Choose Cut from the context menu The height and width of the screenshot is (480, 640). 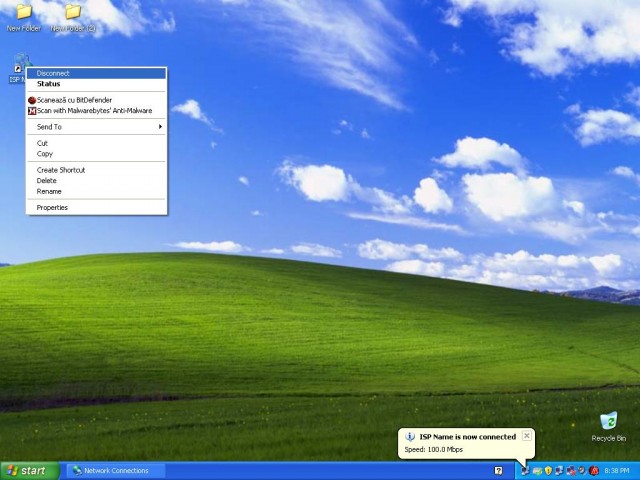pyautogui.click(x=96, y=143)
